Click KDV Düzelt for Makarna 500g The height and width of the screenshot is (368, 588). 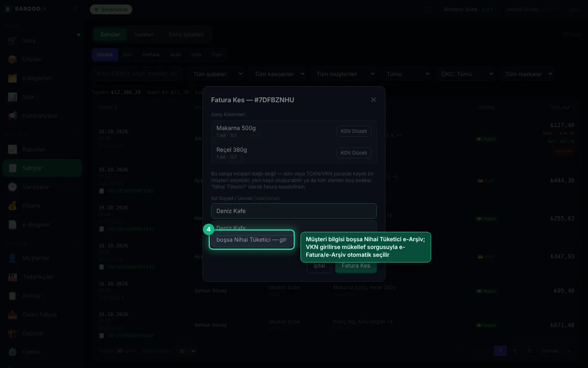pos(354,131)
